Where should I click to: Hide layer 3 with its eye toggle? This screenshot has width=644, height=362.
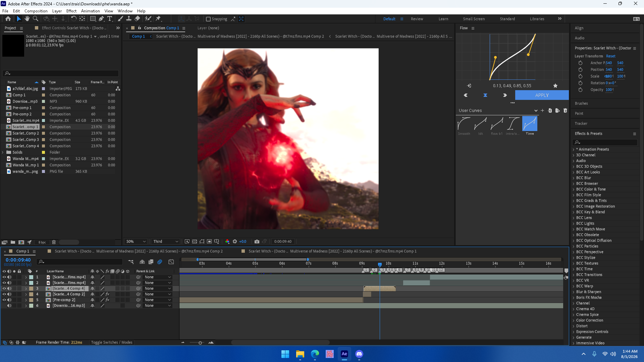(4, 289)
